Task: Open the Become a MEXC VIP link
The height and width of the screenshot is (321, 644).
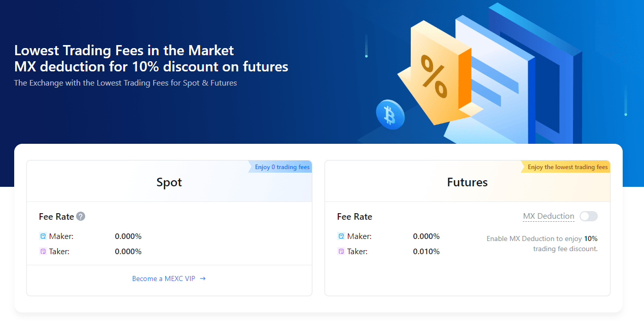Action: [x=169, y=278]
